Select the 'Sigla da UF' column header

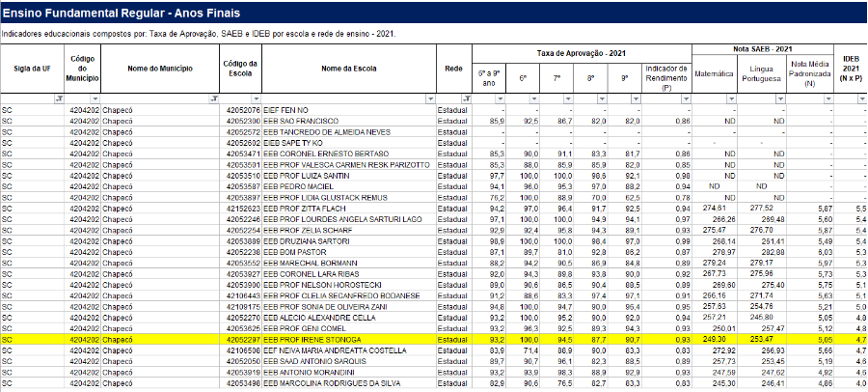(x=32, y=69)
